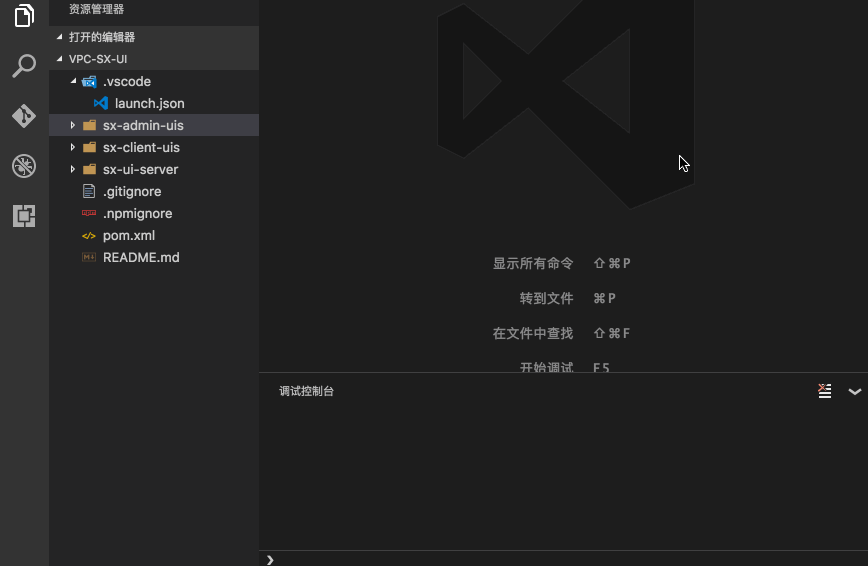Click the 调试控制台 panel title
Screen dimensions: 868x566
pyautogui.click(x=306, y=392)
